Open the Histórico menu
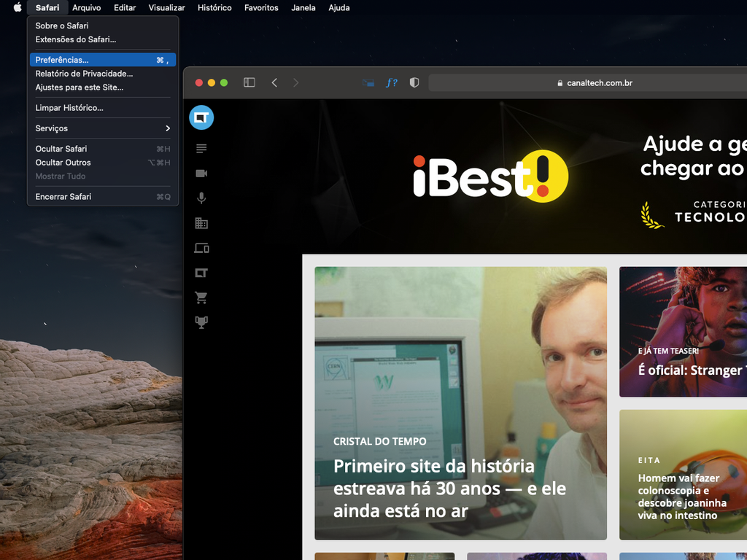Screen dimensions: 747x560 tap(215, 7)
